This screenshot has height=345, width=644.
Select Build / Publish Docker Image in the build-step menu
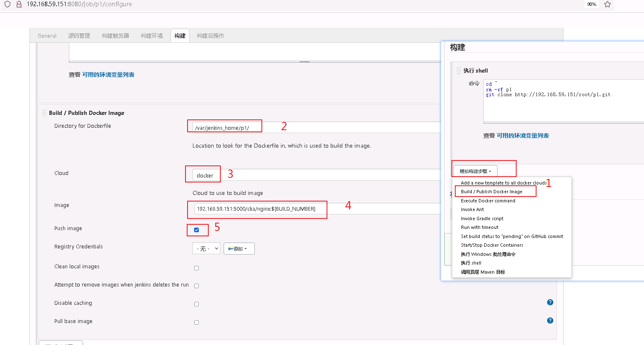(x=492, y=192)
